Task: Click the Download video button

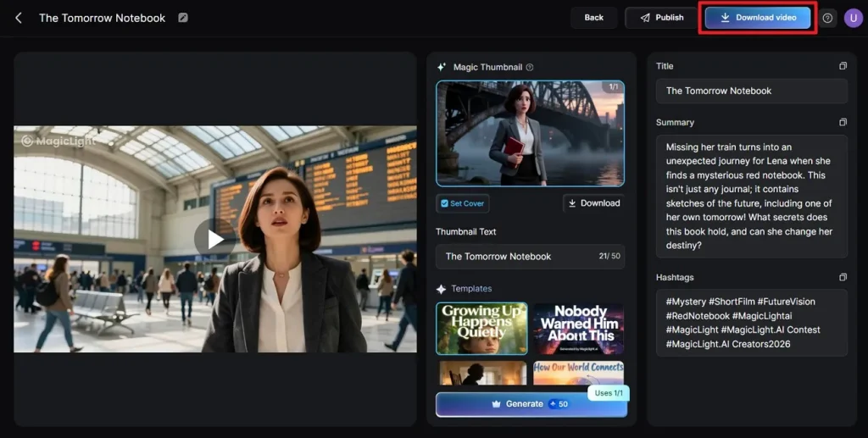Action: pyautogui.click(x=758, y=18)
